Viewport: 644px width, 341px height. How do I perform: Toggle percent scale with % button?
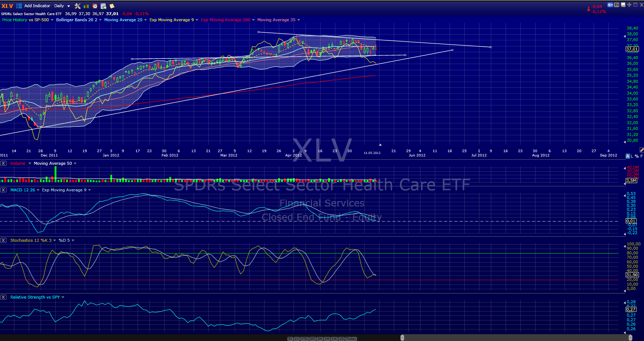click(x=637, y=156)
